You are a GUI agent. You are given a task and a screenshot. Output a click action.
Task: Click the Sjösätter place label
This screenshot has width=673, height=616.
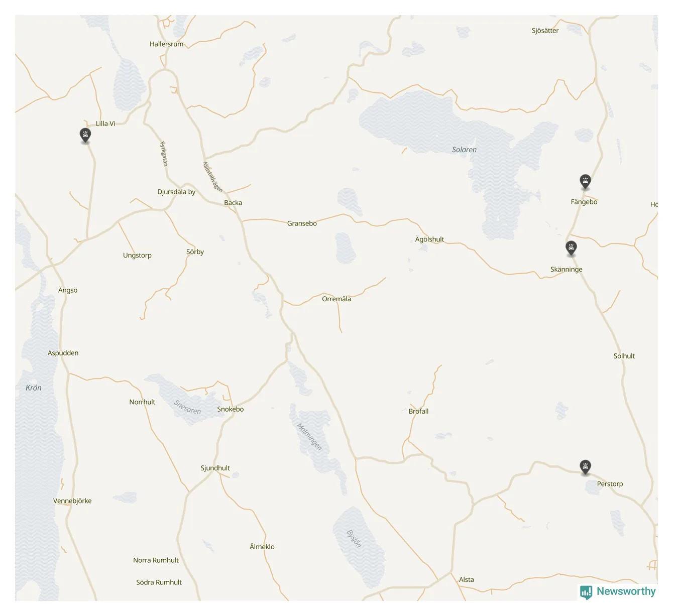point(545,31)
